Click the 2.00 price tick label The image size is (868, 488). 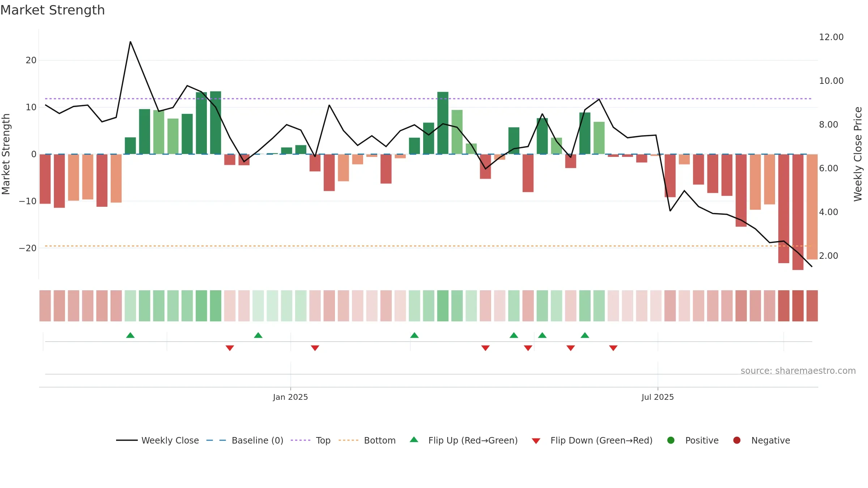(x=828, y=256)
